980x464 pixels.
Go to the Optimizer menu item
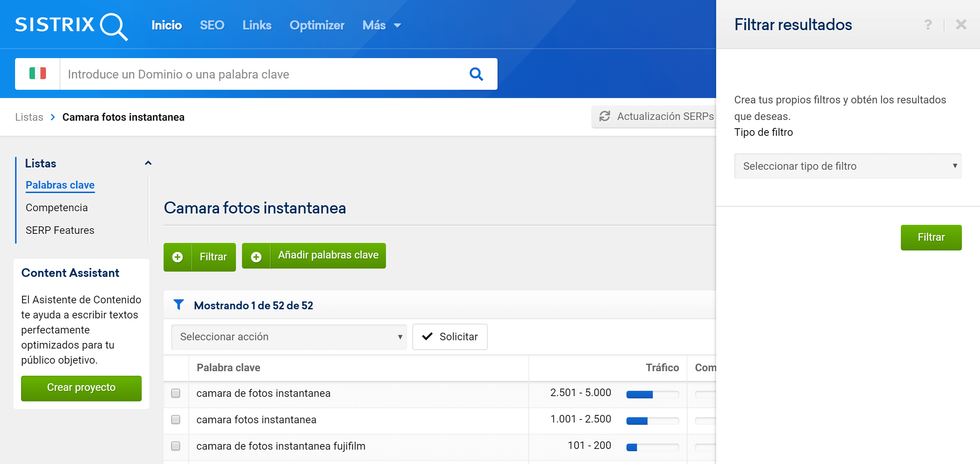point(317,26)
